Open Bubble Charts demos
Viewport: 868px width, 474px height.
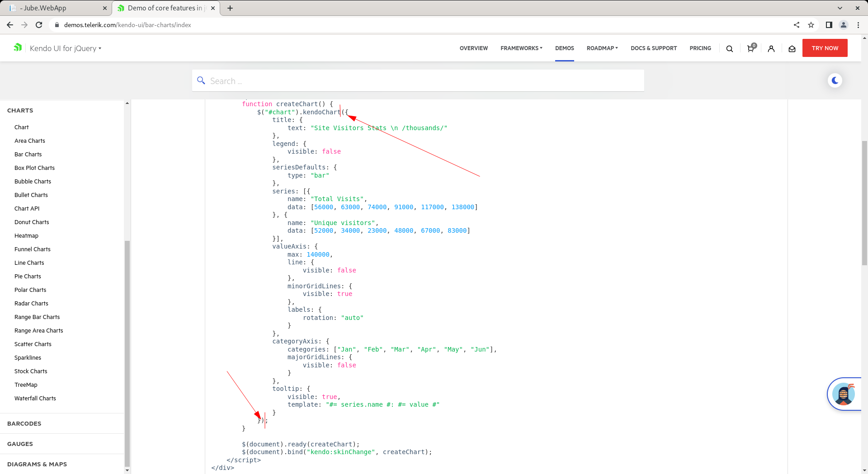(x=33, y=181)
